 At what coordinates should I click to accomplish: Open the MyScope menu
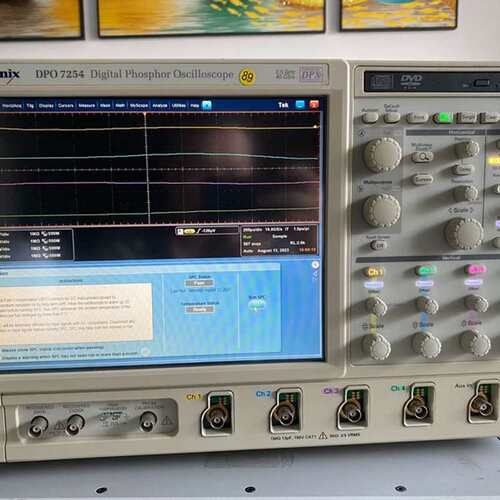pyautogui.click(x=139, y=106)
